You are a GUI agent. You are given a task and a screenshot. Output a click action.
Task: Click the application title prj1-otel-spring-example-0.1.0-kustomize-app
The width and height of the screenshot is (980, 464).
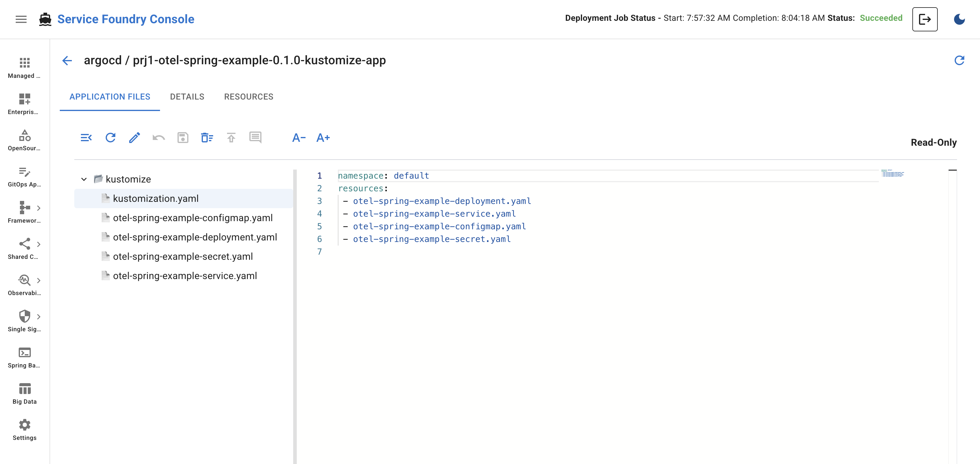tap(259, 60)
